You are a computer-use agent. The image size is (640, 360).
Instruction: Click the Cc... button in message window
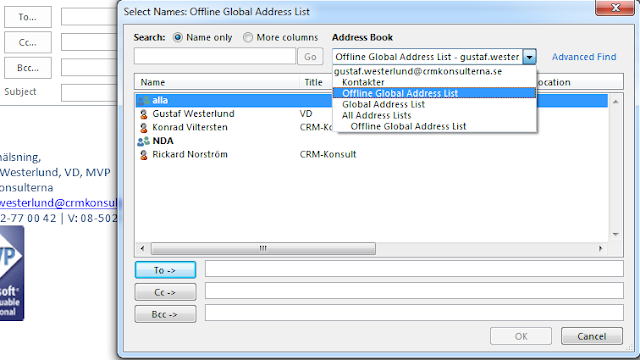pos(28,42)
